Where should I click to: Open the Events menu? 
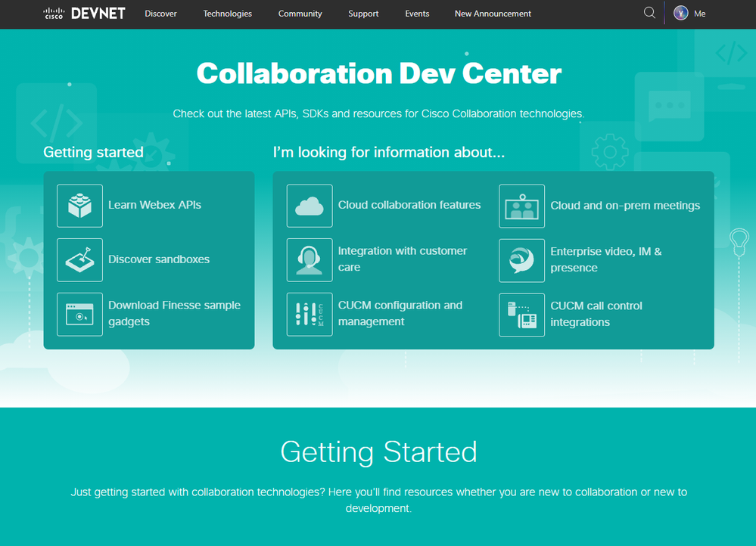click(417, 14)
